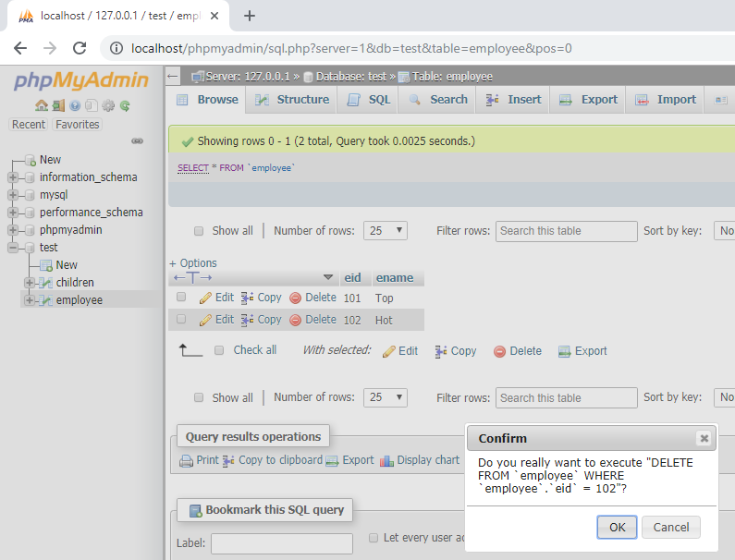Click the pencil Edit icon for row 101

coord(205,298)
